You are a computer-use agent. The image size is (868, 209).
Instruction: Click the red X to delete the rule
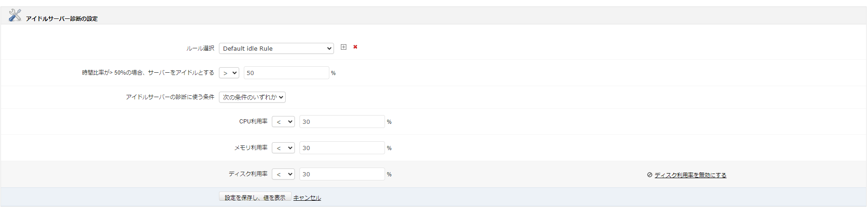click(x=355, y=47)
